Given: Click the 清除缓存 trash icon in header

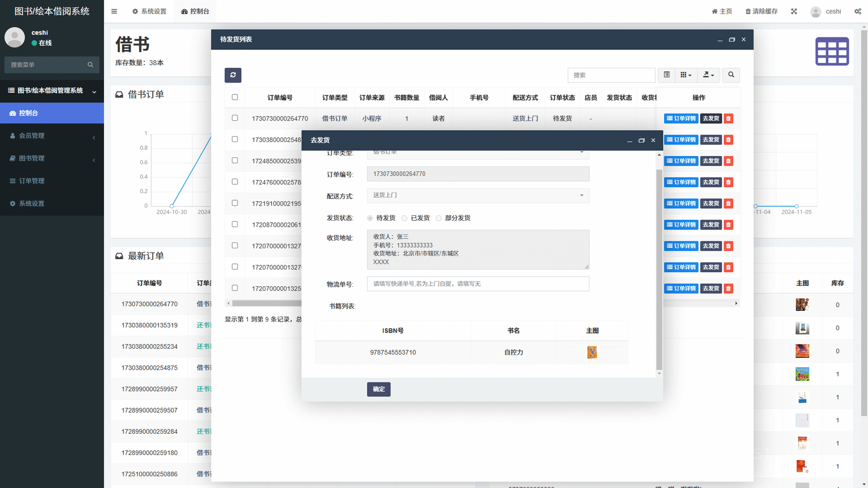Looking at the screenshot, I should [x=748, y=11].
